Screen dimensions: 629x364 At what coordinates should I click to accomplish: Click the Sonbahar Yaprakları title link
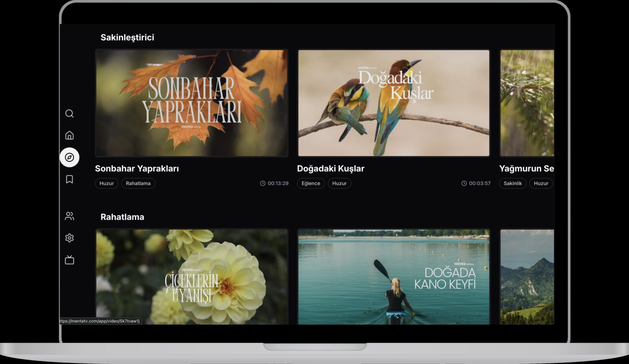(137, 168)
